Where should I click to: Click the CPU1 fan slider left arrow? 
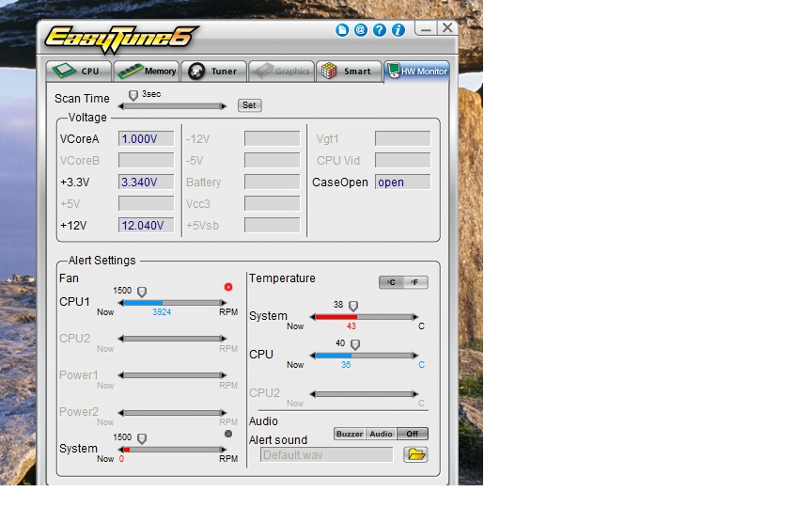click(121, 303)
